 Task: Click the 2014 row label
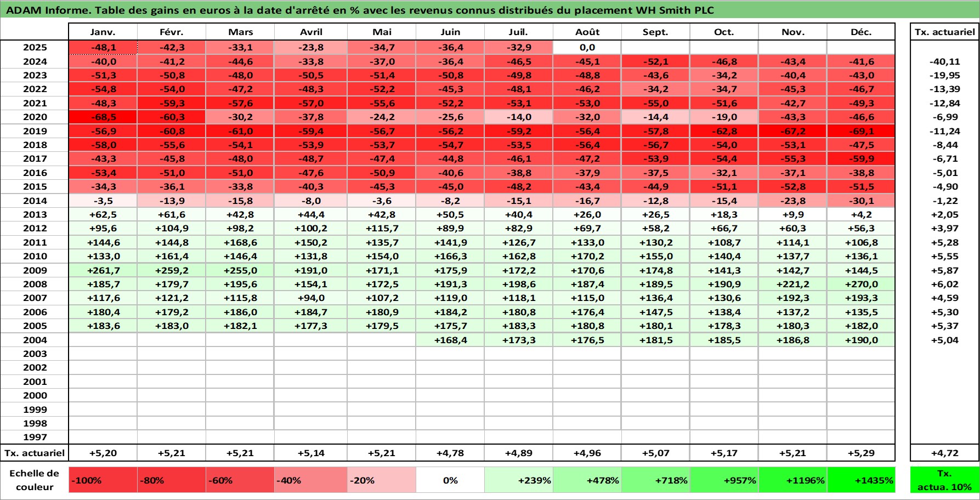35,201
